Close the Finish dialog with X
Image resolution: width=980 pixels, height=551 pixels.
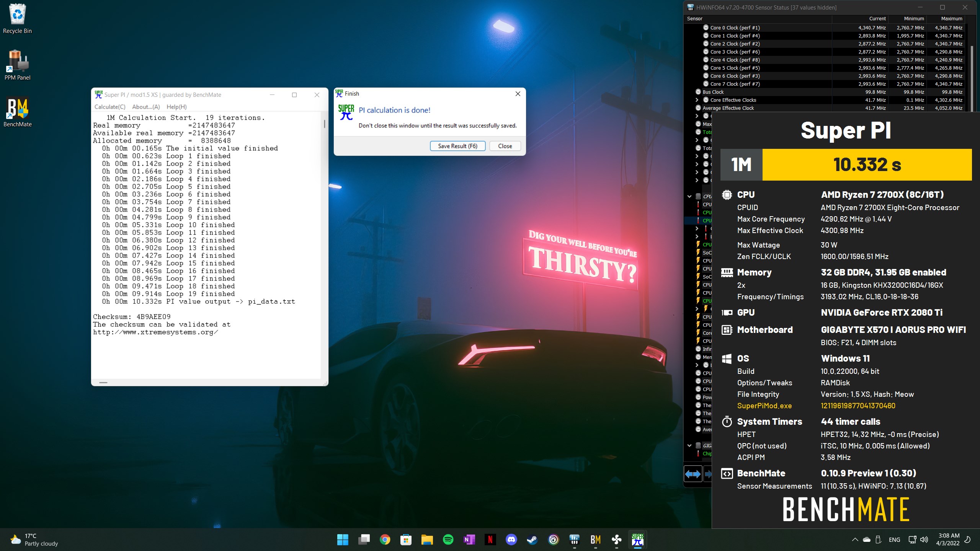pos(518,94)
